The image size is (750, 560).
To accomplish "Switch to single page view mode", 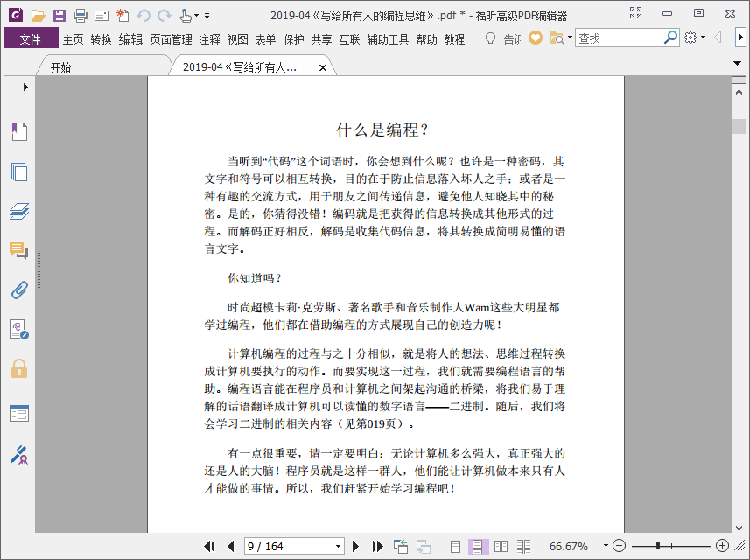I will (455, 546).
